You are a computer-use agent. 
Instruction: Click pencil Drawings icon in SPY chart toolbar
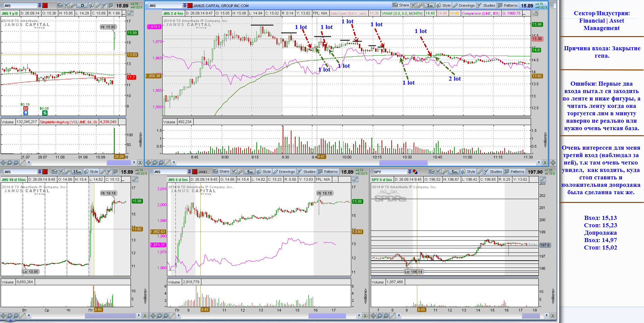(x=480, y=172)
